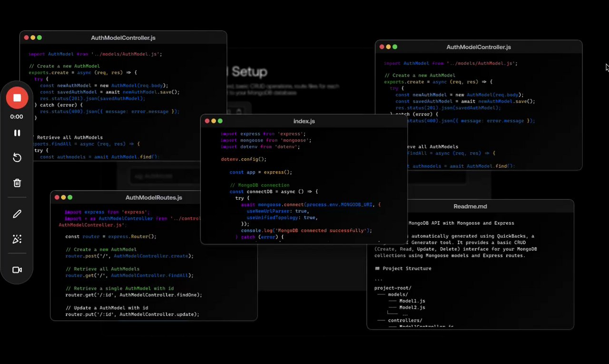Select the "router.get('/:id', AuthModelController.findOne);" line
The image size is (609, 364).
coord(134,295)
